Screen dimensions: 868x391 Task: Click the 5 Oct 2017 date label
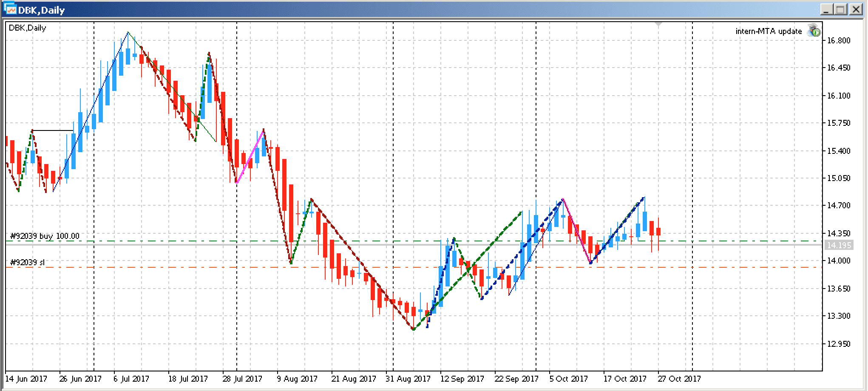[568, 379]
